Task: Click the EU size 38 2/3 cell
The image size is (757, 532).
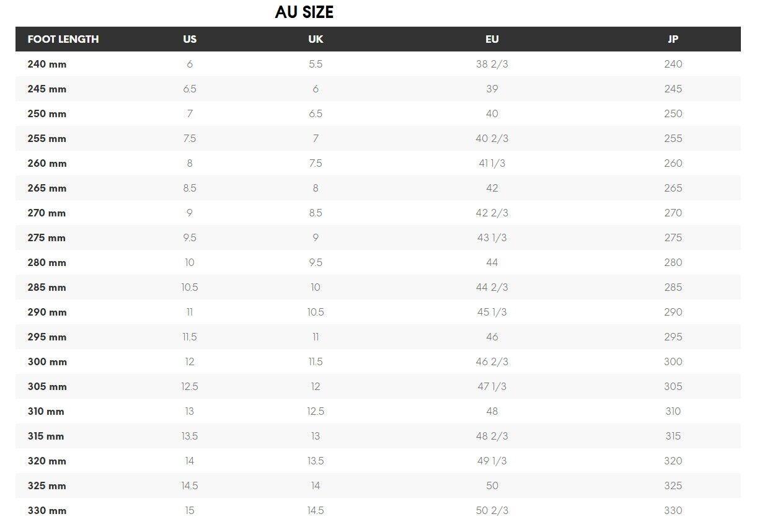Action: (492, 64)
